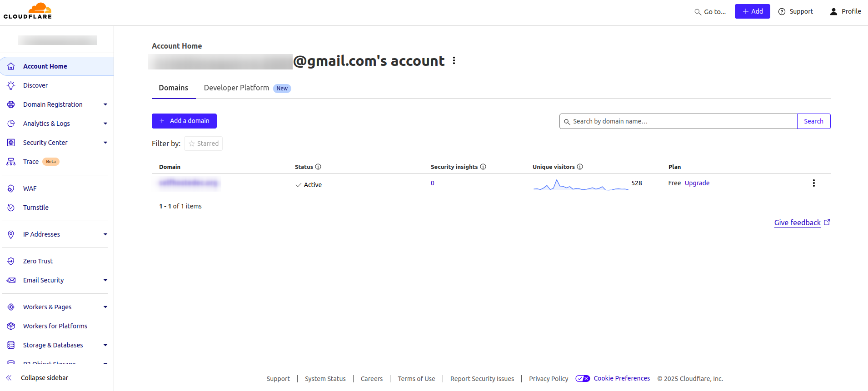
Task: Click the Go to search magnifier
Action: pyautogui.click(x=698, y=12)
